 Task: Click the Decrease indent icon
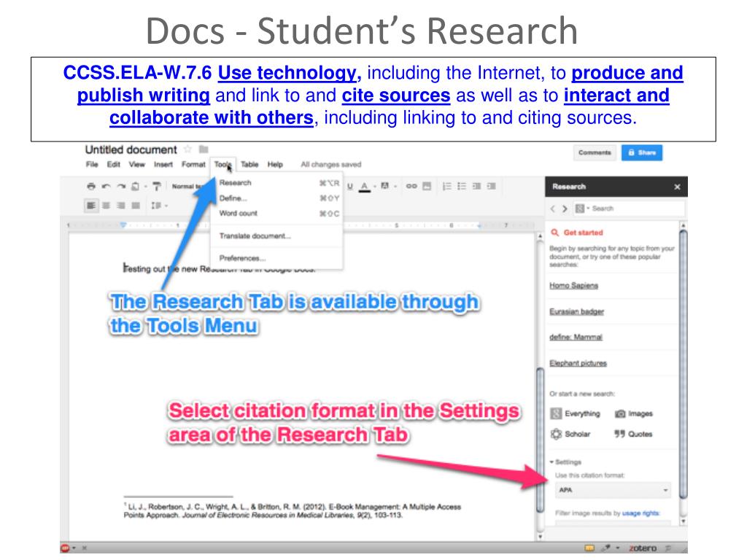click(476, 186)
